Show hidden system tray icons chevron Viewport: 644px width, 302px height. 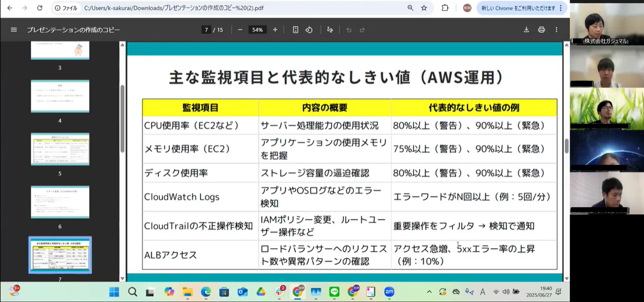point(429,291)
